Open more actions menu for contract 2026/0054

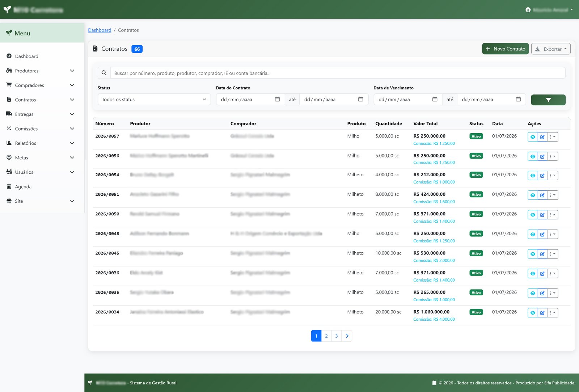(552, 176)
